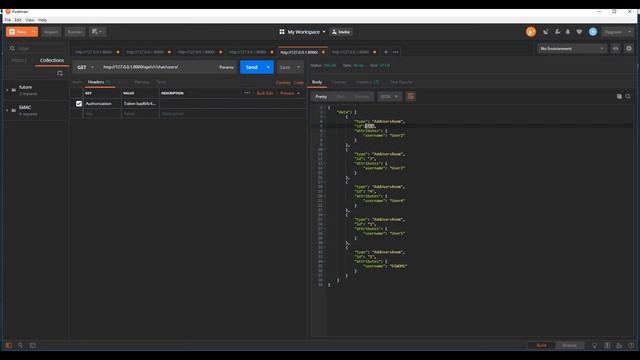Switch to the response Cookies tab
This screenshot has height=360, width=640.
(339, 82)
